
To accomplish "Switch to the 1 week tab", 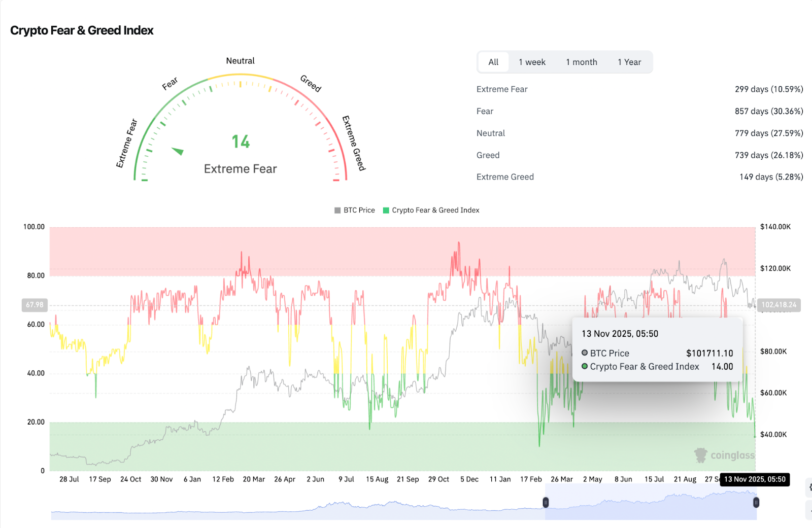I will 532,62.
